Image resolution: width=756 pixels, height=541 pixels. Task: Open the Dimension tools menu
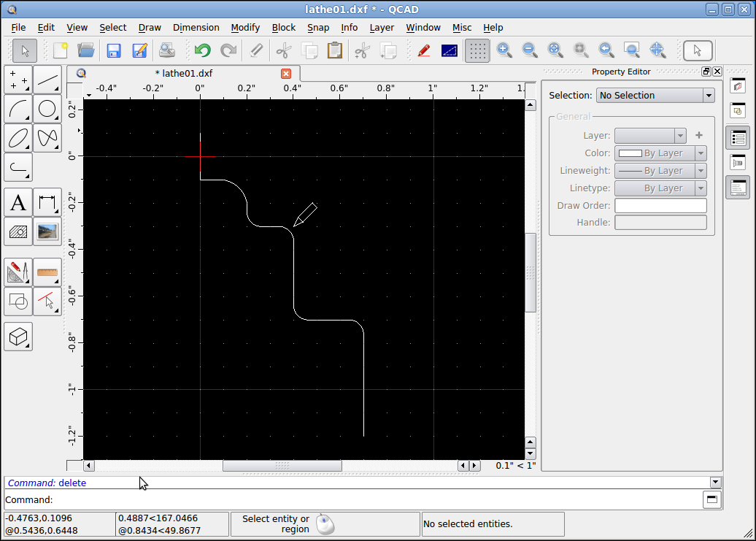(47, 202)
